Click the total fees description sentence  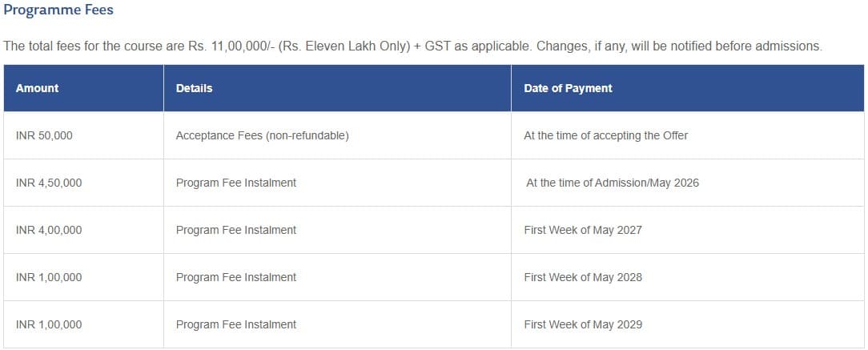click(x=412, y=46)
